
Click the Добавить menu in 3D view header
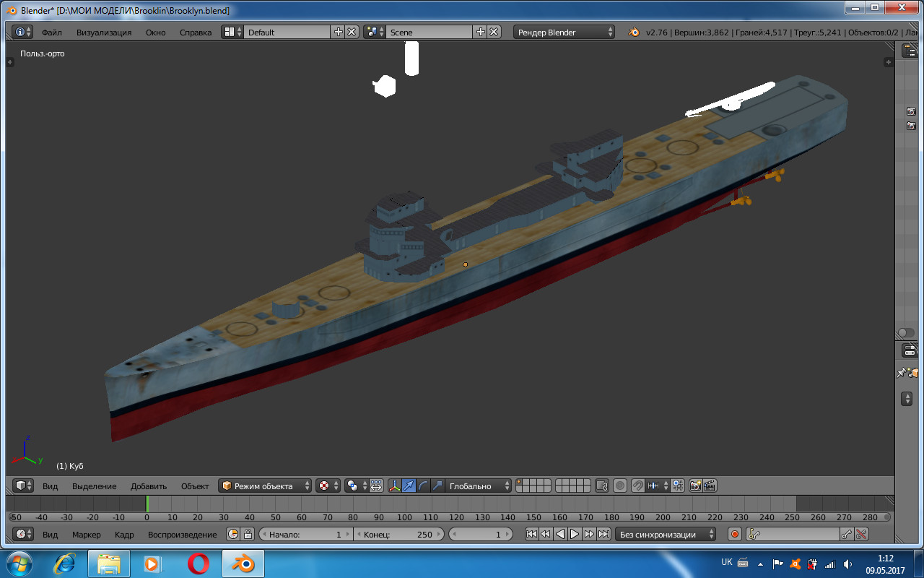pos(149,486)
